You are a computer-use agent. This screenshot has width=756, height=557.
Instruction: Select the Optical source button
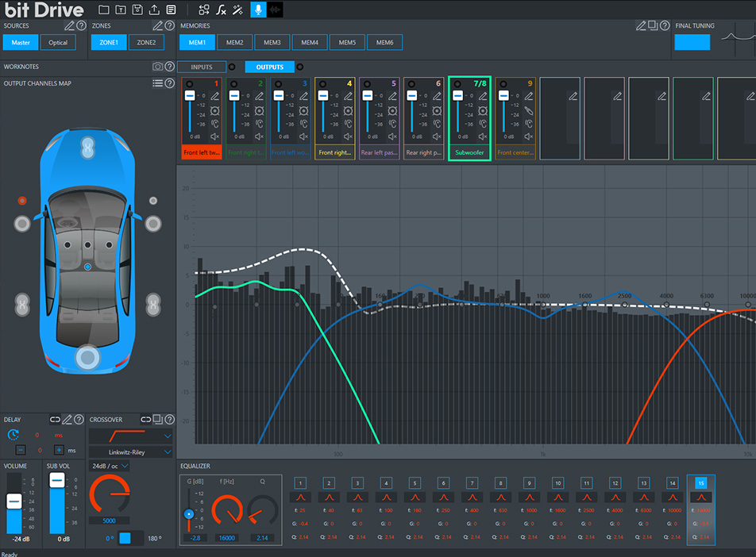(59, 42)
